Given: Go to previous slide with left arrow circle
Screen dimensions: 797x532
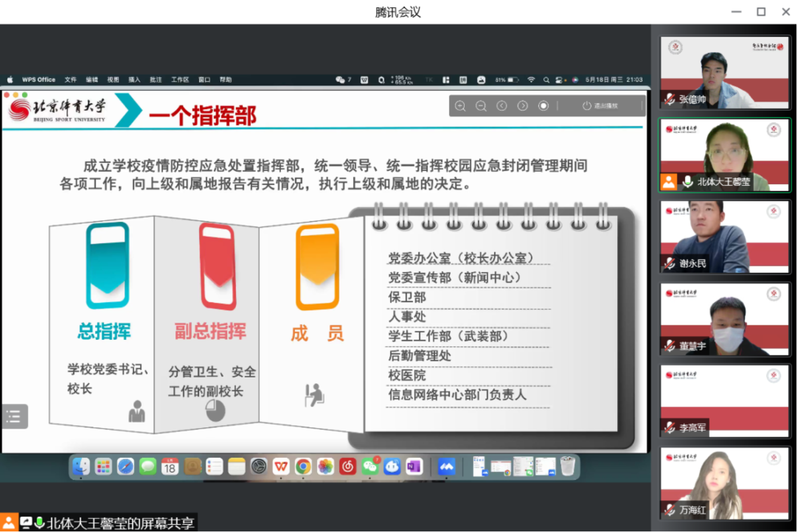Looking at the screenshot, I should tap(502, 106).
